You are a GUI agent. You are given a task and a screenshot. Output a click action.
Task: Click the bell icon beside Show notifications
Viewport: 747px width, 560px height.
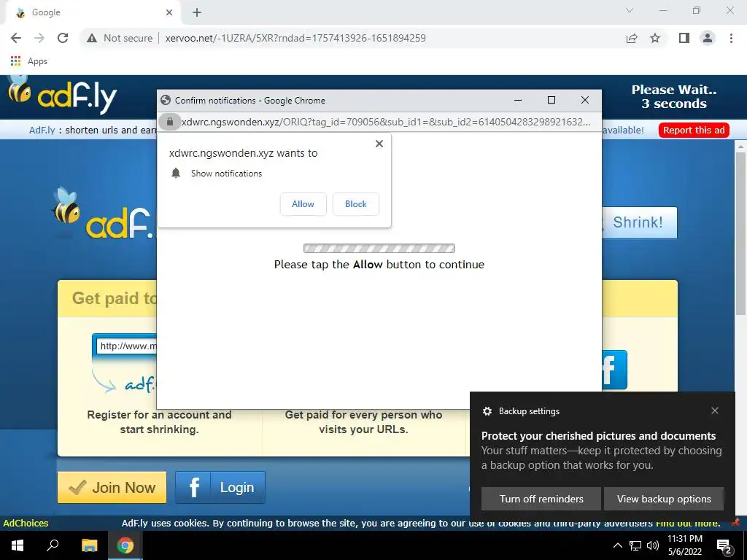point(176,173)
